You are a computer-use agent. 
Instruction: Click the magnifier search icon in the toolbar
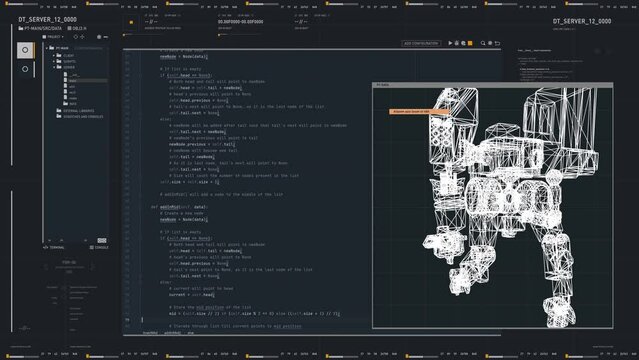coord(483,43)
